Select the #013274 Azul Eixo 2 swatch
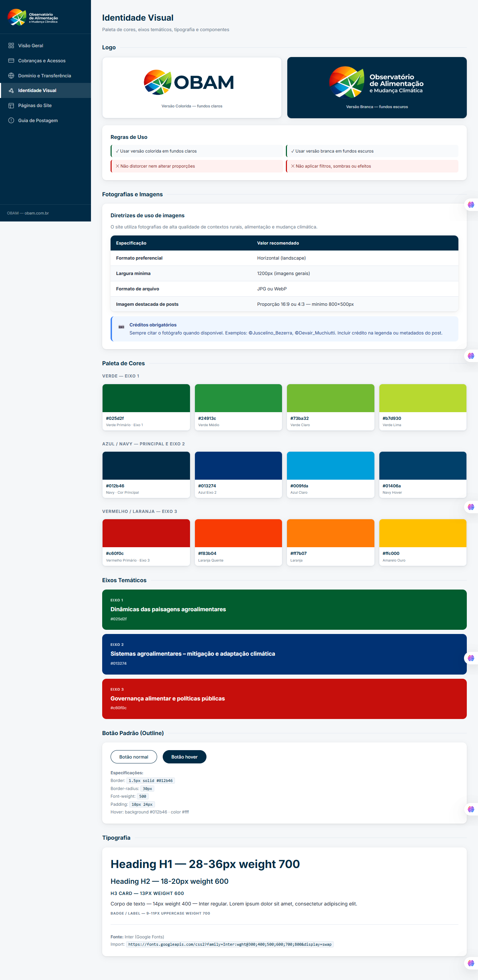The image size is (478, 980). (238, 475)
